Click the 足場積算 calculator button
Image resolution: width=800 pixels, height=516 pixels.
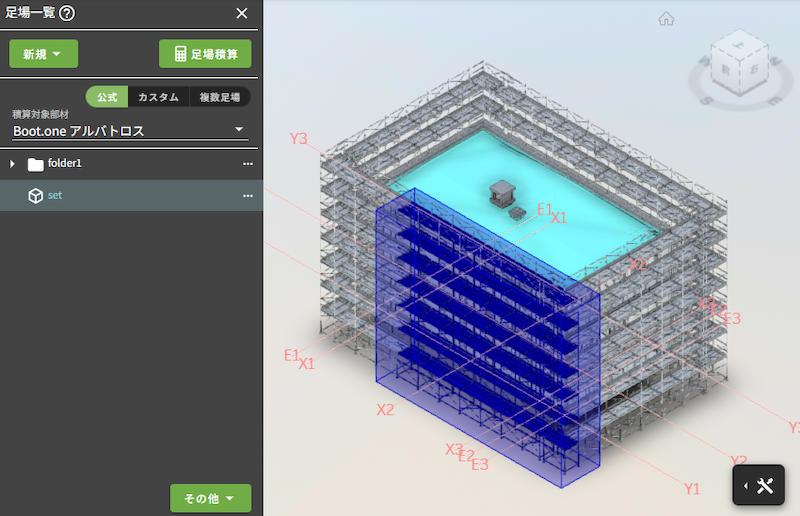tap(205, 54)
